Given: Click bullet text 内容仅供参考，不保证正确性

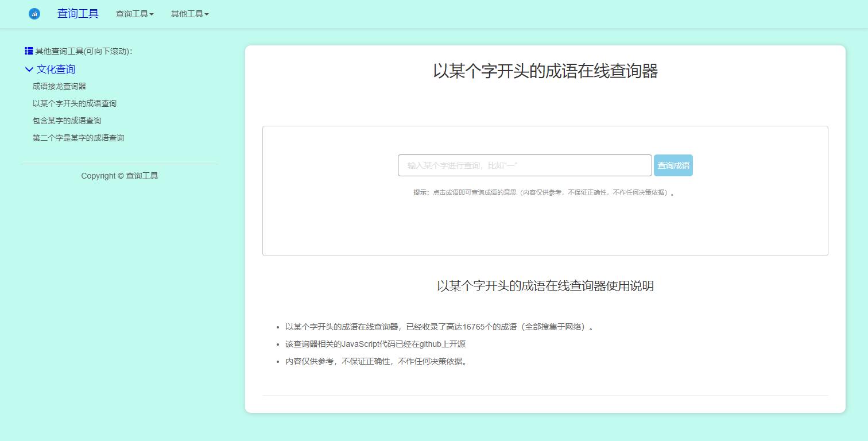Looking at the screenshot, I should point(377,361).
